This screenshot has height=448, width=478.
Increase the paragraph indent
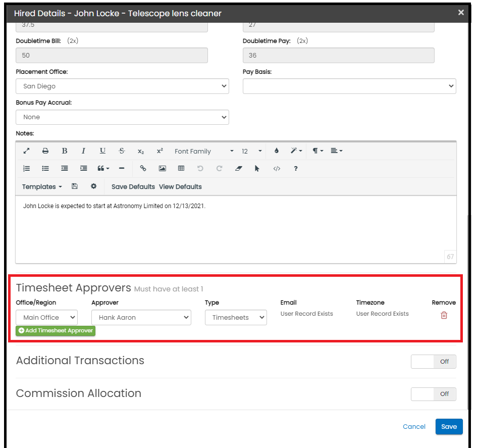pos(83,168)
